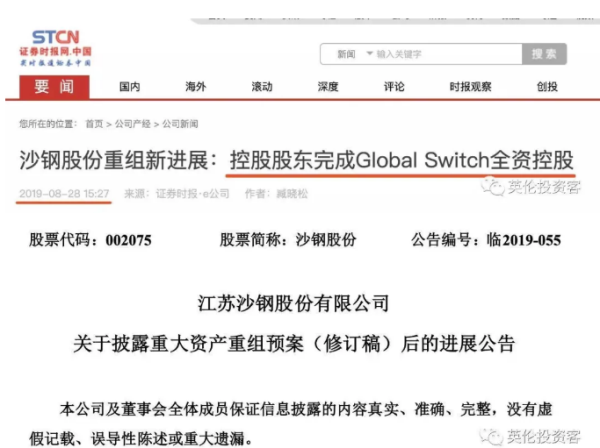Go to 公司产经 breadcrumb link
Image resolution: width=600 pixels, height=448 pixels.
pyautogui.click(x=133, y=124)
